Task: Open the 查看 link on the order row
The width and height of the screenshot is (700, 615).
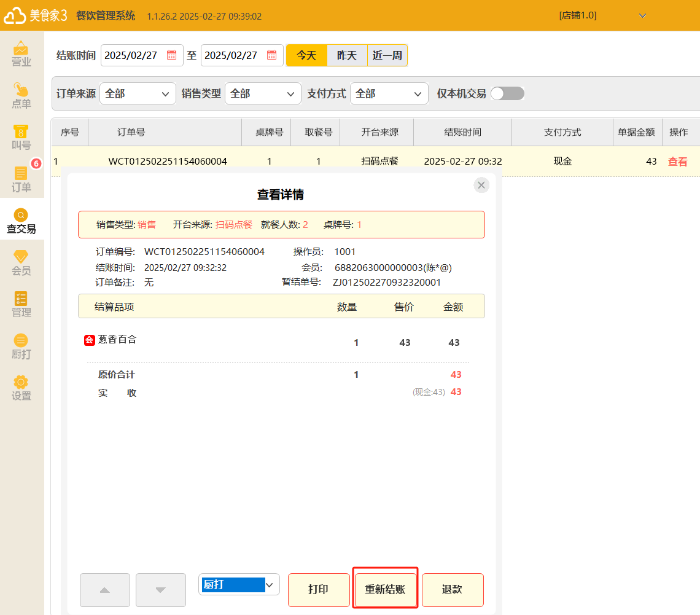Action: pos(677,161)
